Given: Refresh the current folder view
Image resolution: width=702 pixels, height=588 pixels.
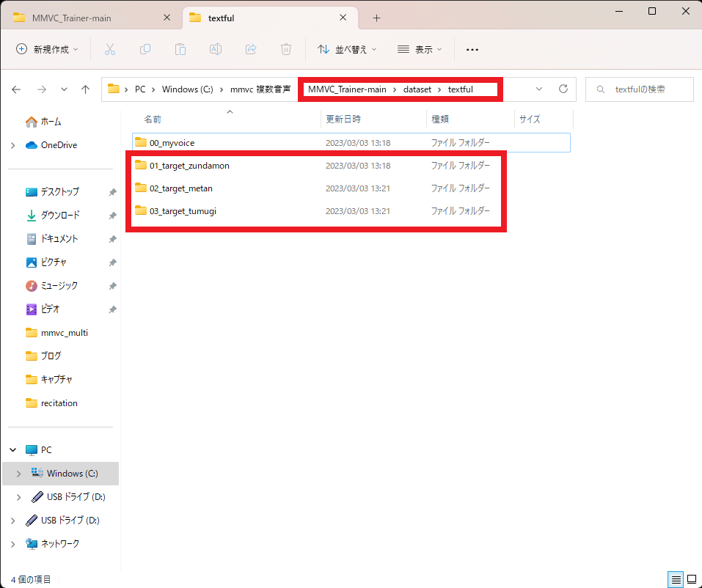Looking at the screenshot, I should [563, 89].
